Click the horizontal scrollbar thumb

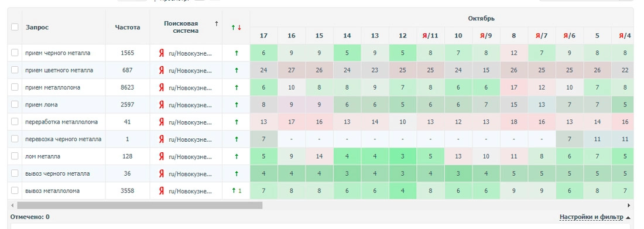coord(140,205)
